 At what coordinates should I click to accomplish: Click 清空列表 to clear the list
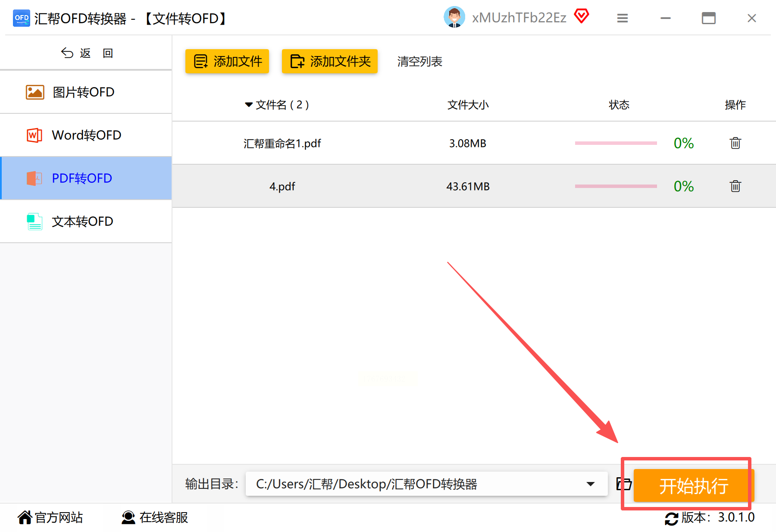420,62
